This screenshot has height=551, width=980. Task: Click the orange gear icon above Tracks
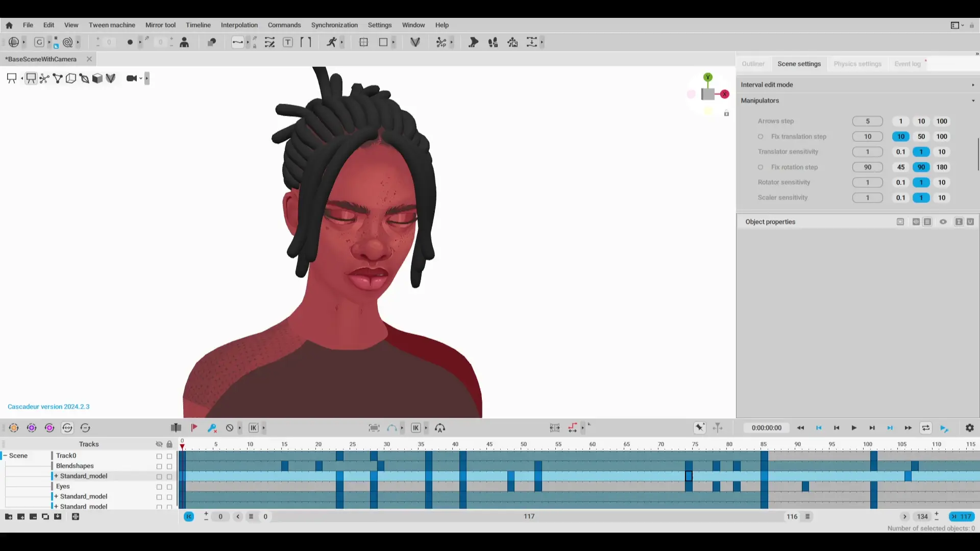(14, 428)
